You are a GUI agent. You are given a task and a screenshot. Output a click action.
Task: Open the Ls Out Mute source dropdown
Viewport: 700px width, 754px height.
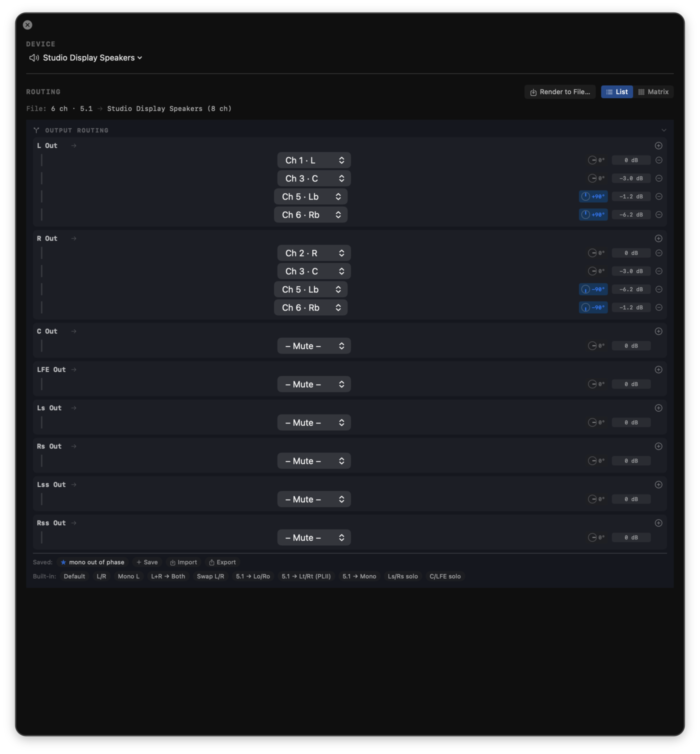pyautogui.click(x=314, y=422)
